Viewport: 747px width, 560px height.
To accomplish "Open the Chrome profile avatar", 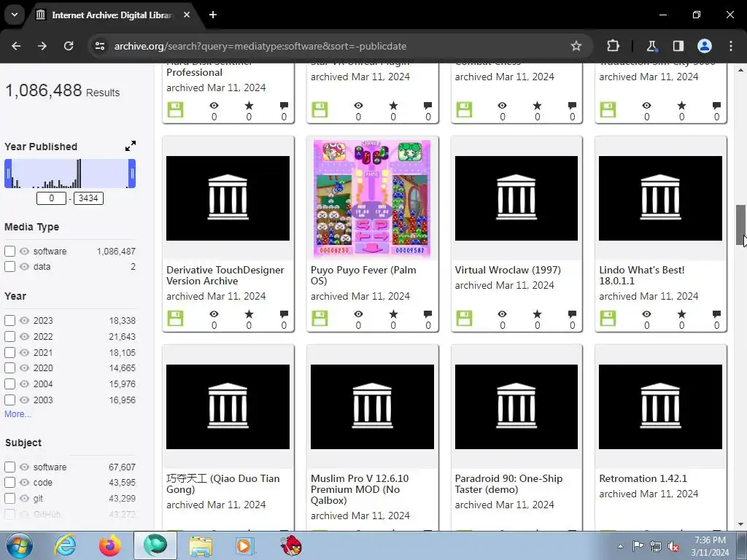I will (705, 46).
